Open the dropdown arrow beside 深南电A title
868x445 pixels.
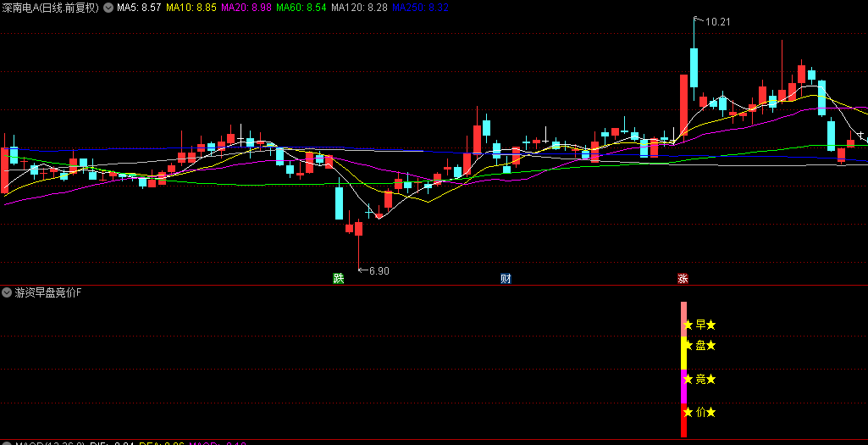(x=107, y=8)
